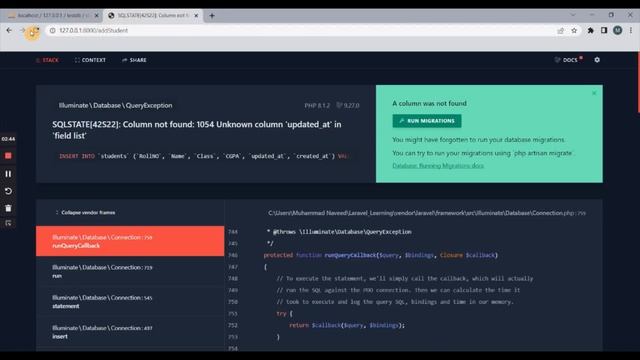This screenshot has height=360, width=640.
Task: Close the localhost browser tab
Action: [97, 16]
